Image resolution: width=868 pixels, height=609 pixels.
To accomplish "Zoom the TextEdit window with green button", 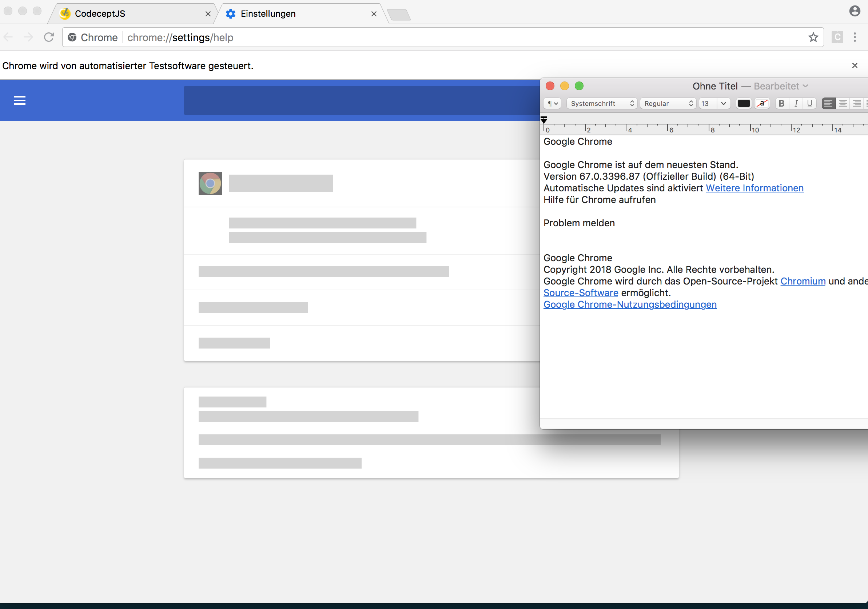I will 579,86.
